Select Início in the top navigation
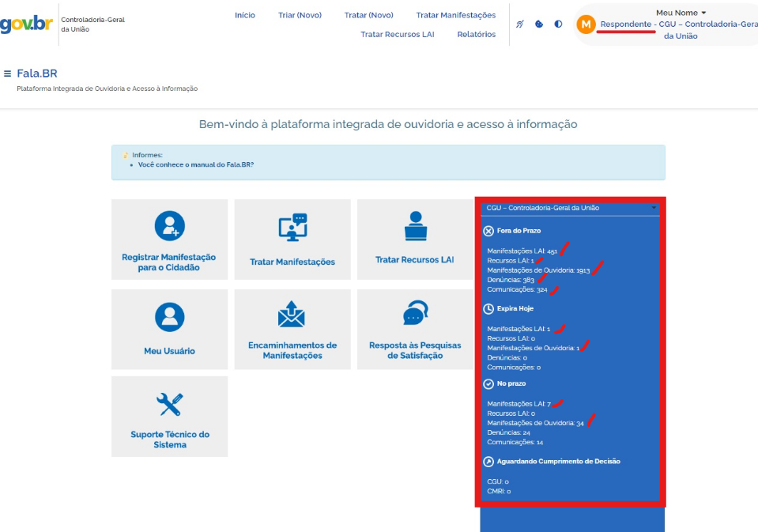 pos(245,15)
